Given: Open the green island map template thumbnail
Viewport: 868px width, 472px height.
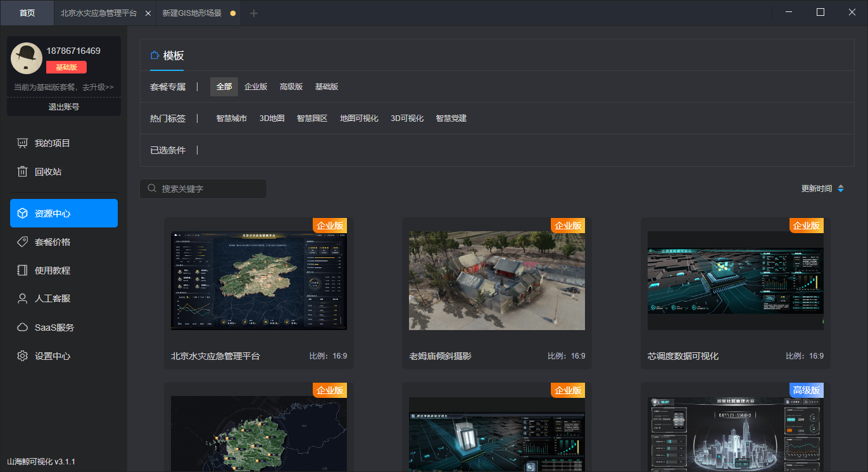Looking at the screenshot, I should point(259,434).
